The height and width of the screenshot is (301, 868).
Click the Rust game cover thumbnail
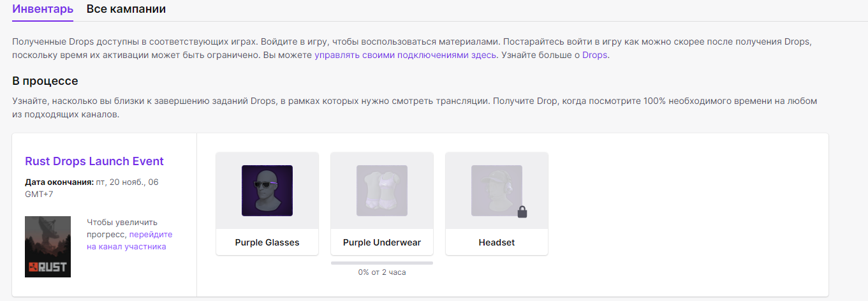48,247
